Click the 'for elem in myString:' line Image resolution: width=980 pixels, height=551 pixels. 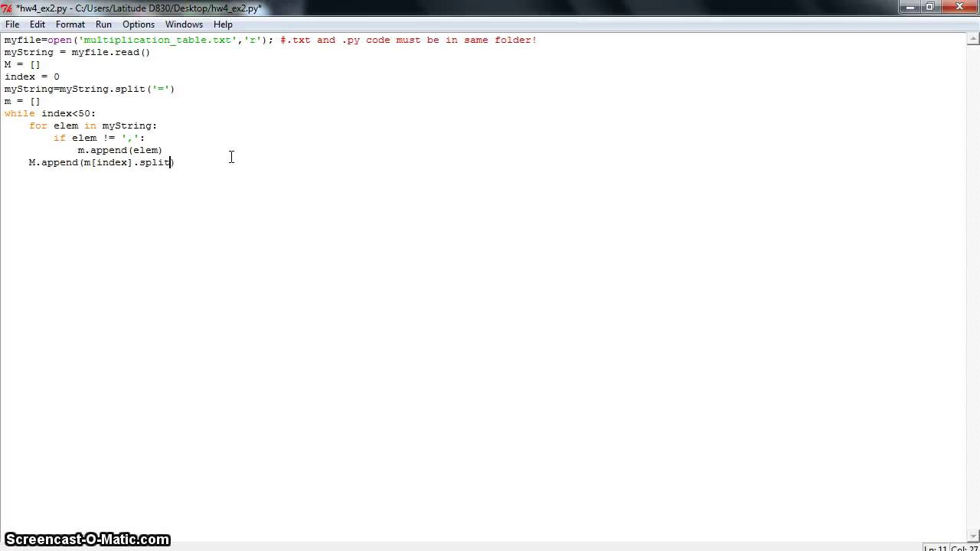click(93, 126)
